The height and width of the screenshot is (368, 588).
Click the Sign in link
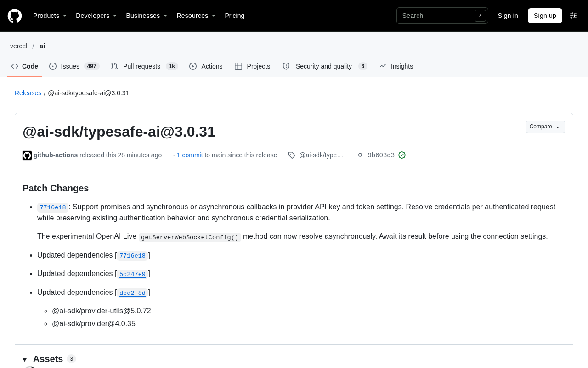point(508,16)
